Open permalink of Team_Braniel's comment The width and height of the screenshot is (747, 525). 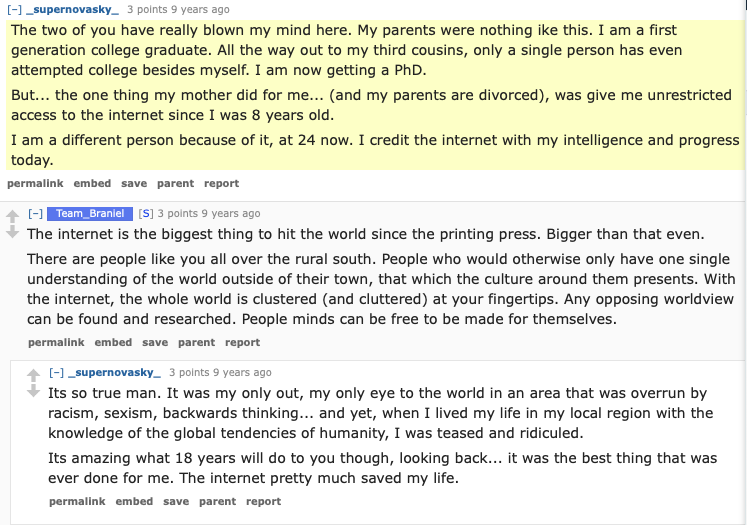pos(56,342)
